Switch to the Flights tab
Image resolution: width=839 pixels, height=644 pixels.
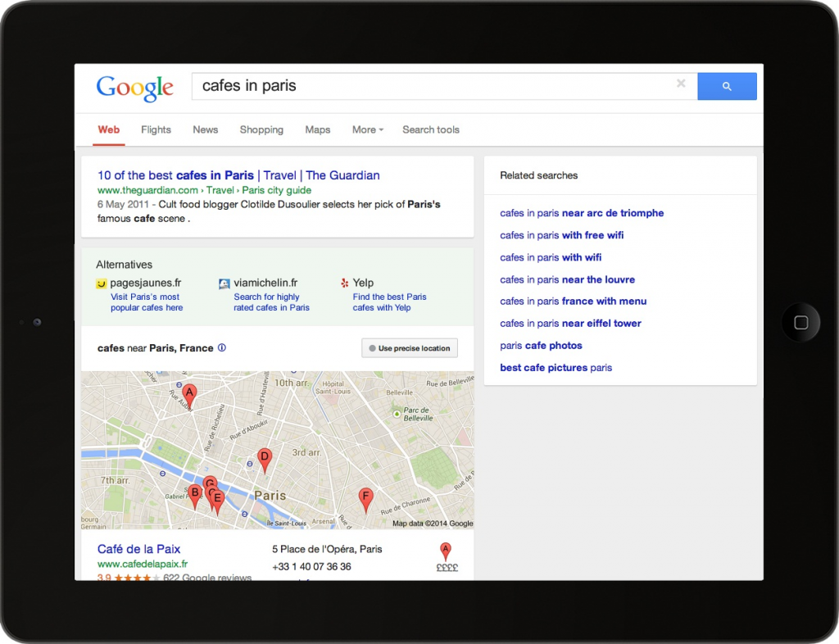156,129
